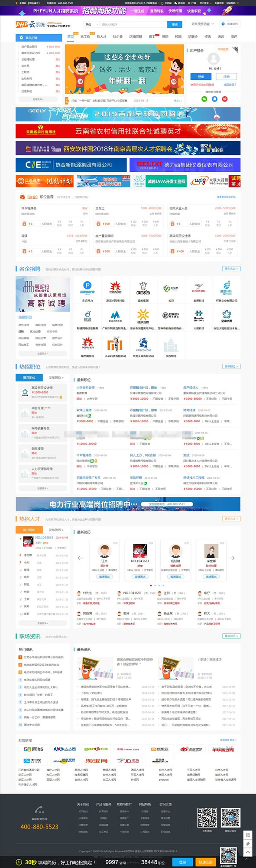Click the 注册 button in user login panel
256x868 pixels.
pos(227,76)
